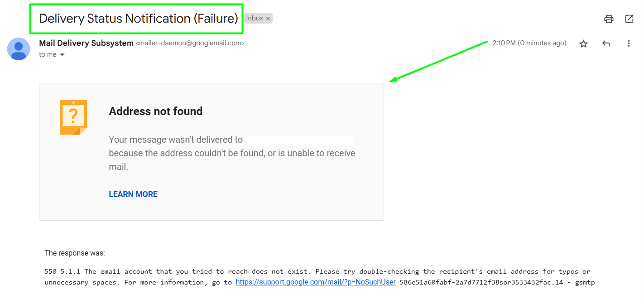The width and height of the screenshot is (644, 304).
Task: Print the email using the printer icon
Action: (609, 19)
